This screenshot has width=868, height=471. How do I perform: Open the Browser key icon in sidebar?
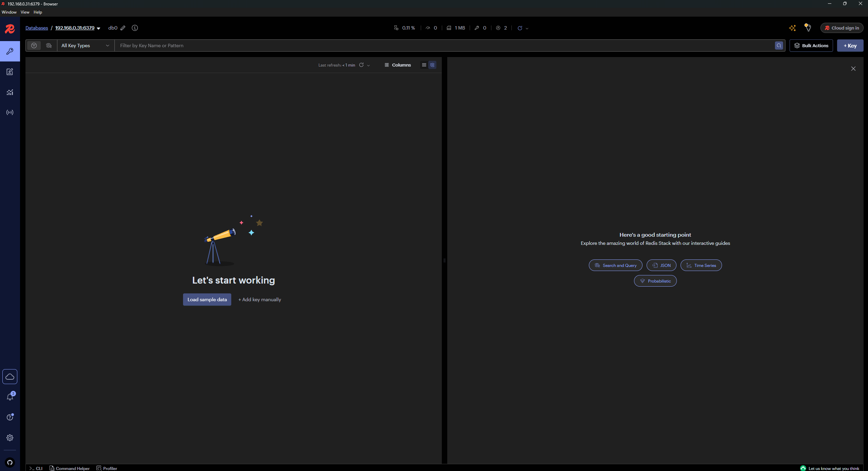(x=10, y=51)
